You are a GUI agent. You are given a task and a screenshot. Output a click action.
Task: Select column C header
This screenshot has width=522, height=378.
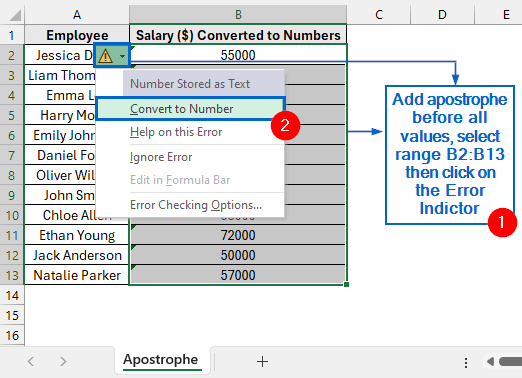point(379,15)
